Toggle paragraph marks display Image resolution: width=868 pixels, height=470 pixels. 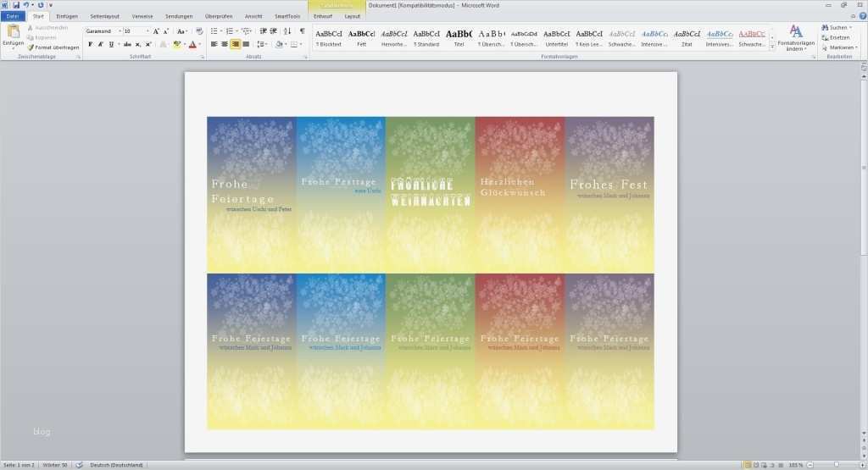click(302, 31)
